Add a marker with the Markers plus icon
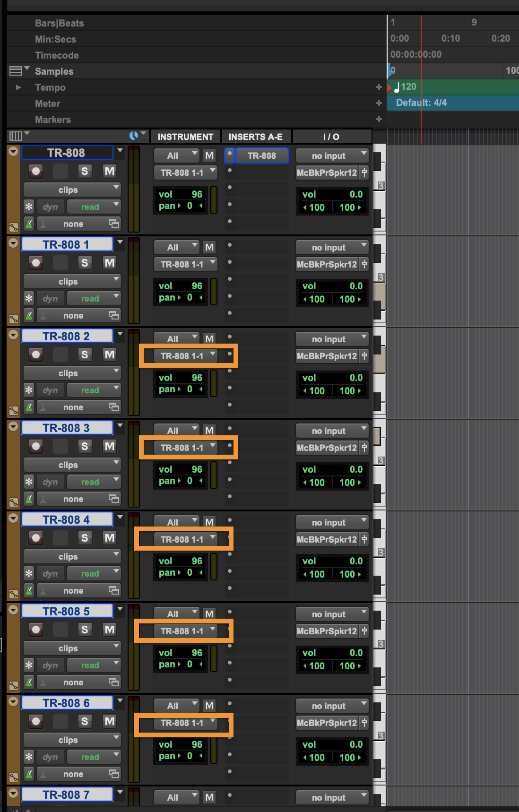Image resolution: width=519 pixels, height=812 pixels. (379, 119)
